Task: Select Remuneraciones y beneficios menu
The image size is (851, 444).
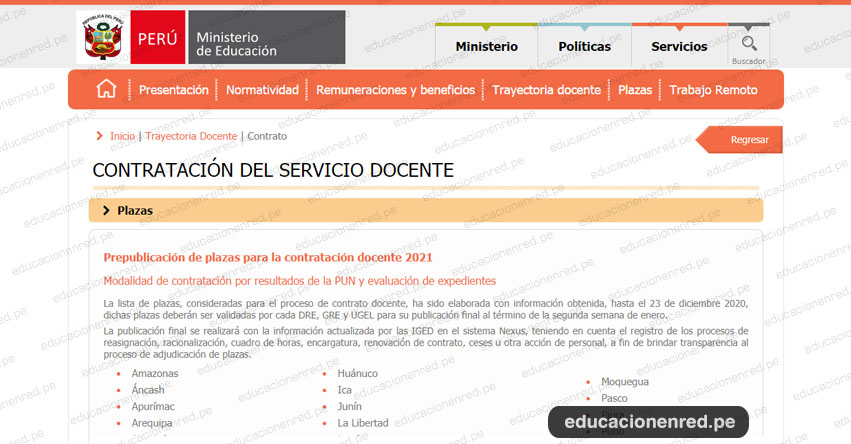Action: tap(395, 90)
